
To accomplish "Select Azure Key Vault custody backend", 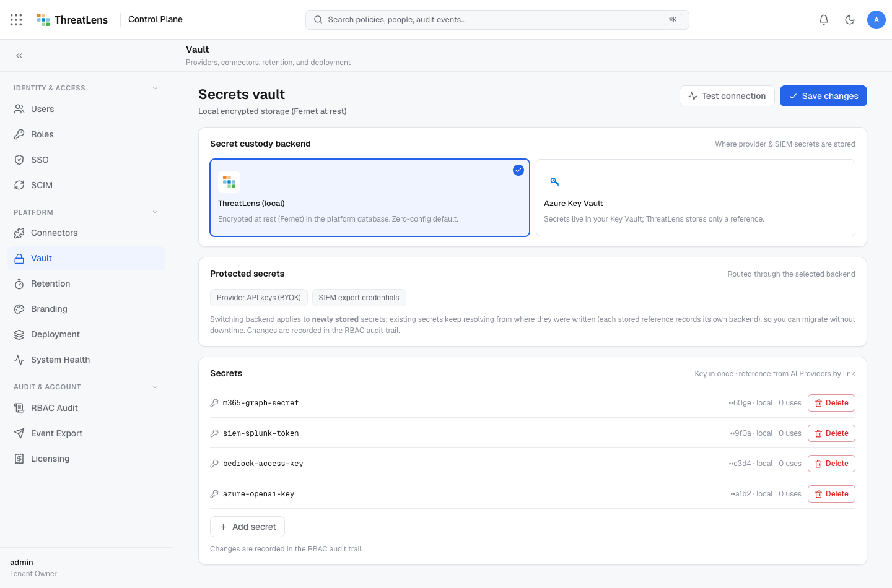I will (x=695, y=198).
